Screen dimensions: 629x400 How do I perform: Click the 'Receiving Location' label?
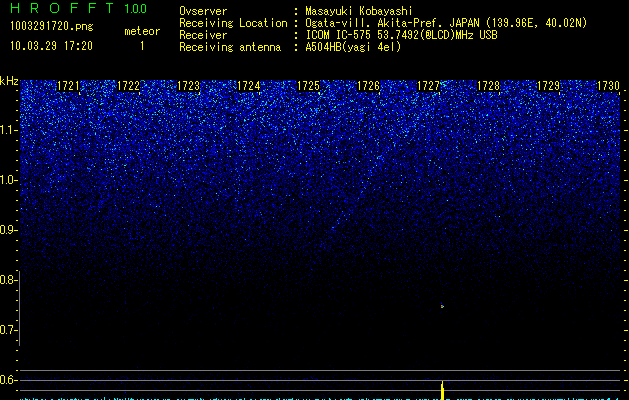click(233, 23)
